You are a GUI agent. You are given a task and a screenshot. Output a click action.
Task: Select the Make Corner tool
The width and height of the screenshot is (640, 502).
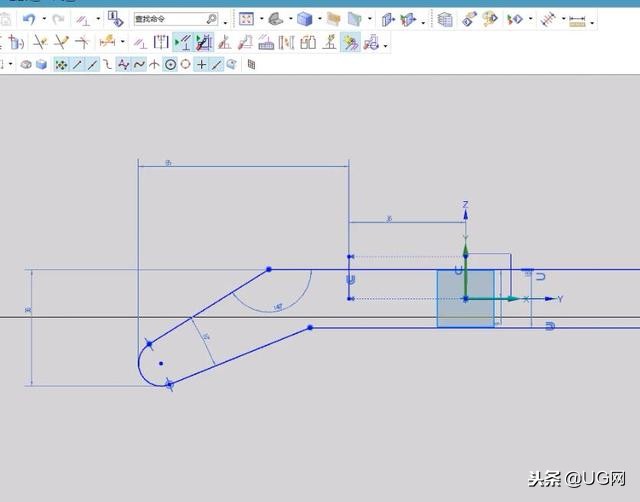pyautogui.click(x=82, y=42)
